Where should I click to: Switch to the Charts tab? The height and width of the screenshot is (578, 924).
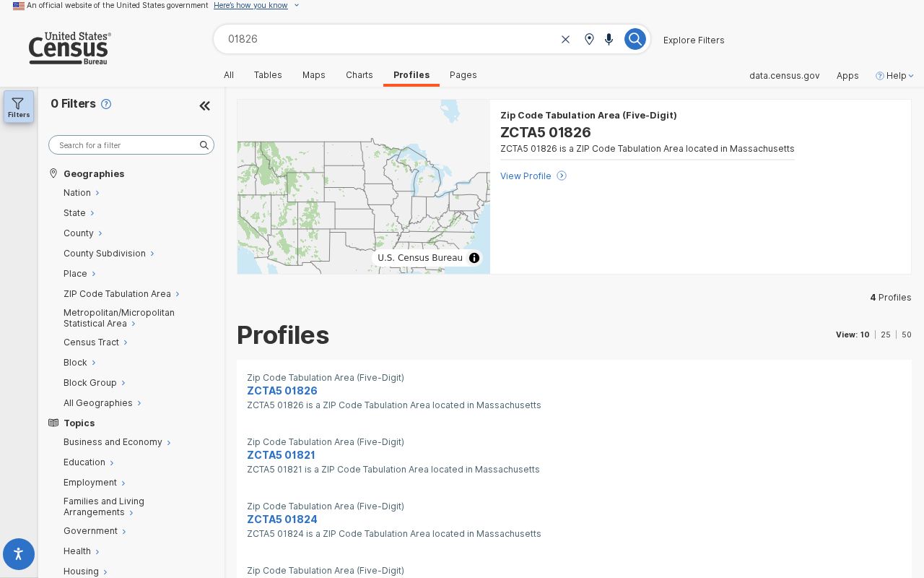(x=359, y=75)
